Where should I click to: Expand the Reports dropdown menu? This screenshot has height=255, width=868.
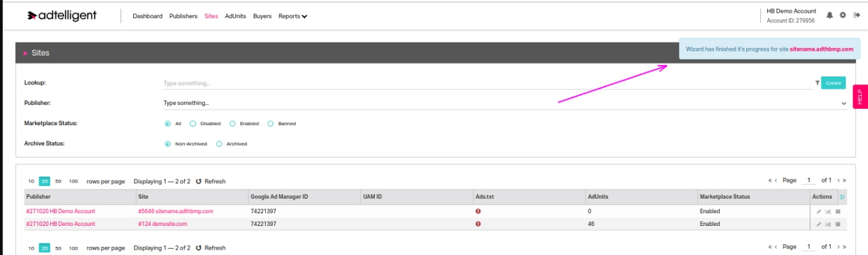[292, 16]
